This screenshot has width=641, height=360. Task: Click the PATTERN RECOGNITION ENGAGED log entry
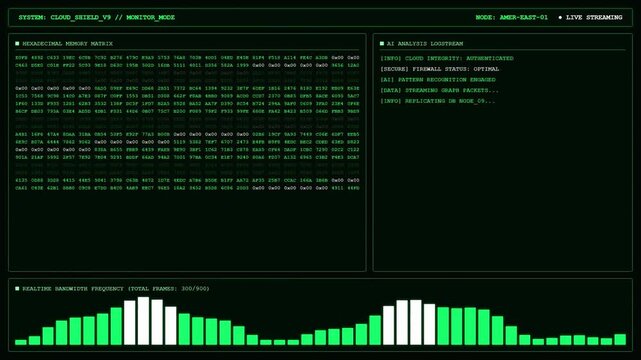438,80
